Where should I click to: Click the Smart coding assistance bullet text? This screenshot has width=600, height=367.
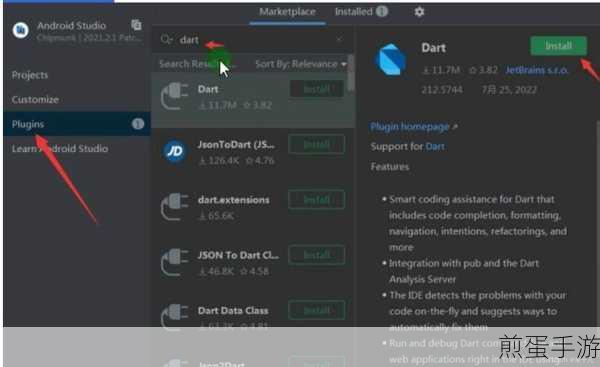478,223
